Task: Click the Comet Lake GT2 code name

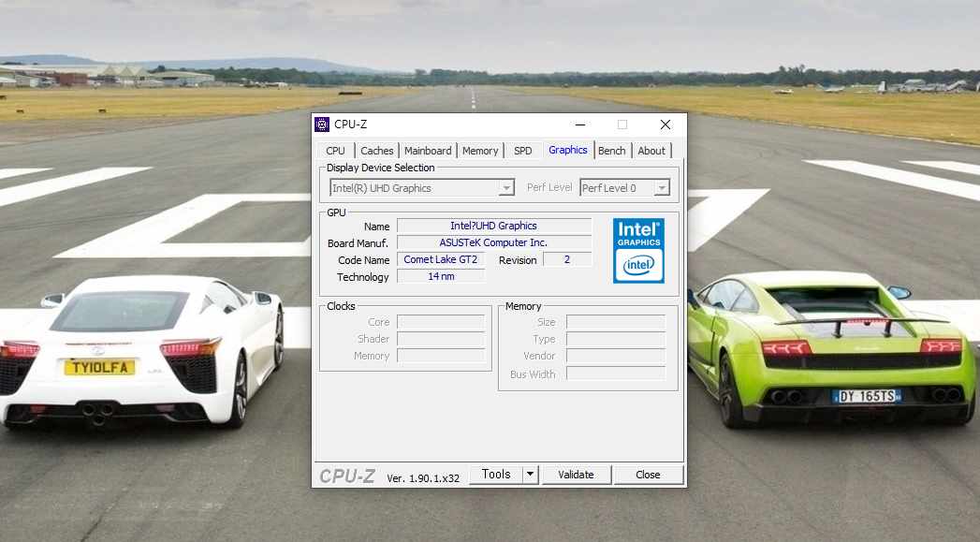Action: click(441, 259)
